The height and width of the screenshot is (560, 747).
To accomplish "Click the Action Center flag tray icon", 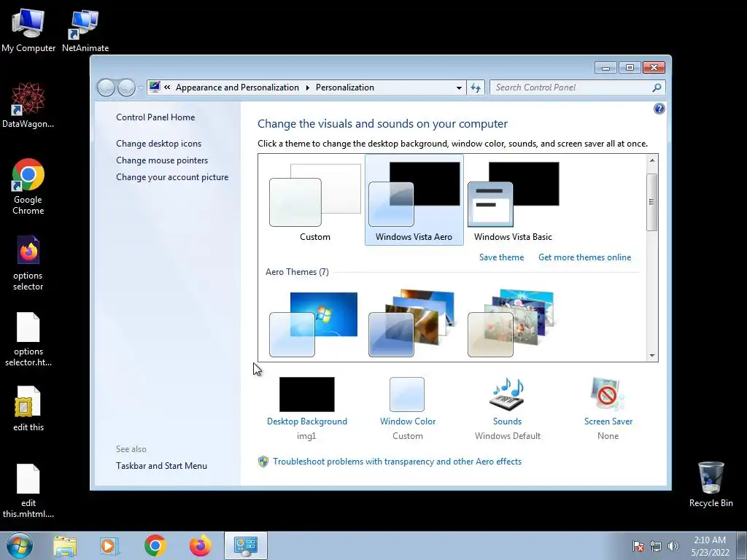I will click(x=638, y=545).
